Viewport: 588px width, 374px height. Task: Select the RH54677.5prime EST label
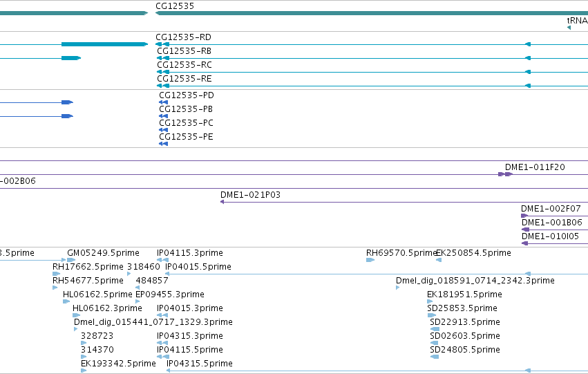point(88,281)
